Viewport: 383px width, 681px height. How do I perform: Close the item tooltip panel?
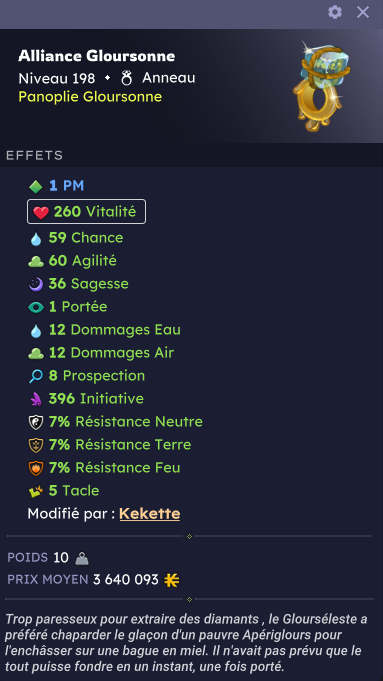(x=363, y=12)
